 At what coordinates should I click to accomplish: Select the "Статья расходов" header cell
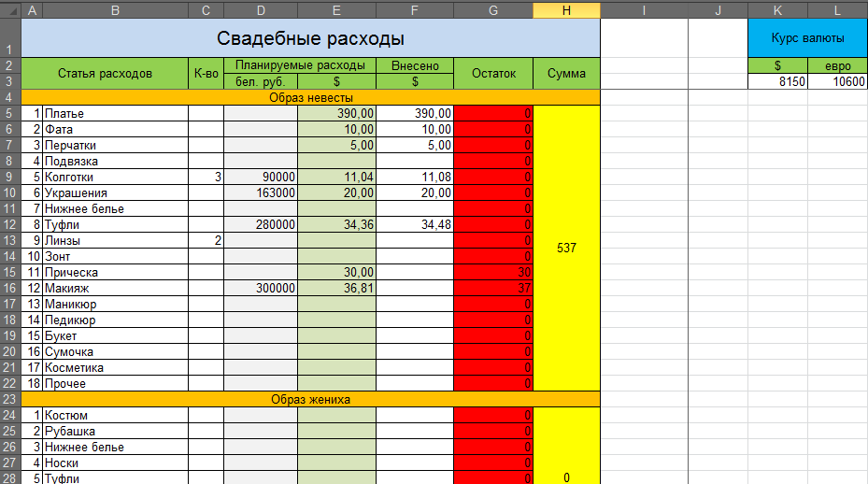tap(105, 74)
